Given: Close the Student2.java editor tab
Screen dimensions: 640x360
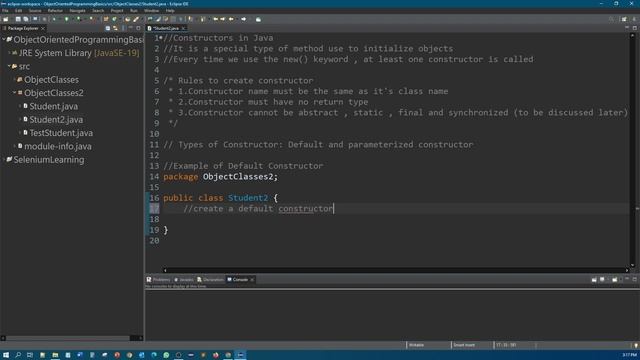Looking at the screenshot, I should 183,28.
